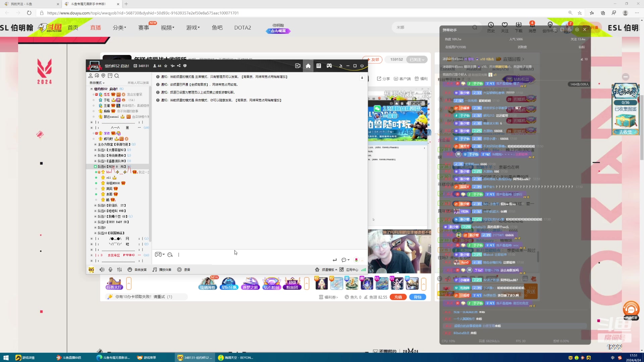644x362 pixels.
Task: Toggle the microphone in YY bottom bar
Action: click(x=110, y=269)
